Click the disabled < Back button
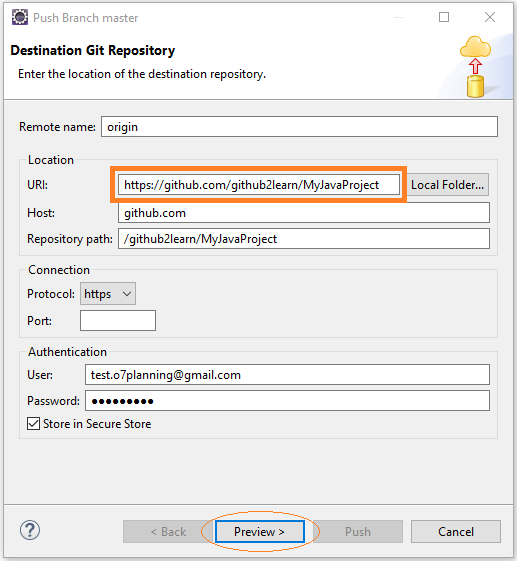Image resolution: width=517 pixels, height=561 pixels. pos(168,532)
